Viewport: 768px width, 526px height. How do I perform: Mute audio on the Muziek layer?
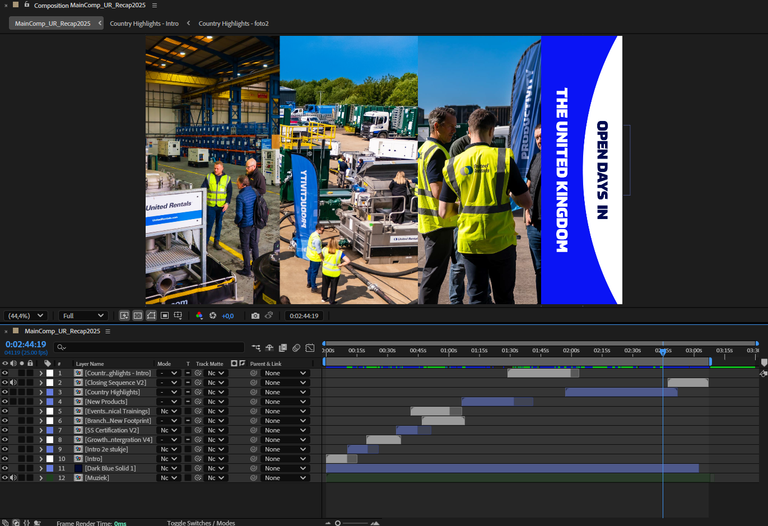tap(13, 477)
